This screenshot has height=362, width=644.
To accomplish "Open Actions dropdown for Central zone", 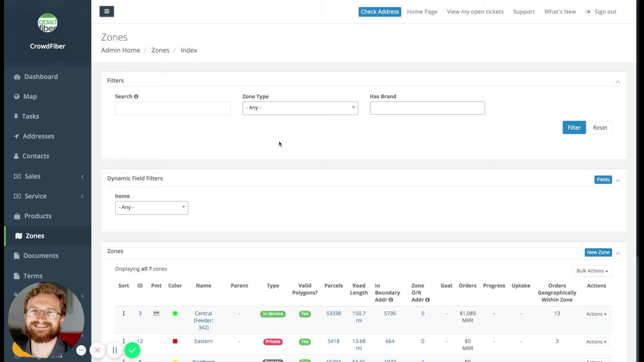I will click(x=596, y=314).
